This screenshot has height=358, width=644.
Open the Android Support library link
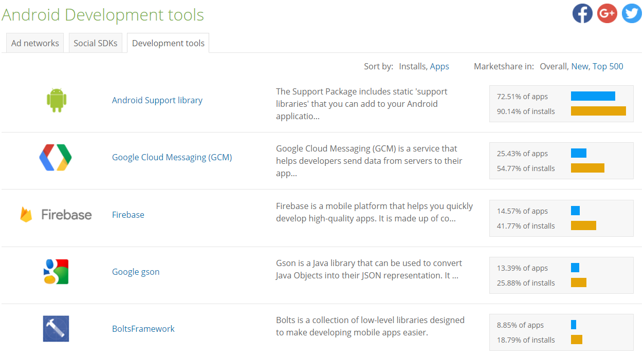coord(157,100)
